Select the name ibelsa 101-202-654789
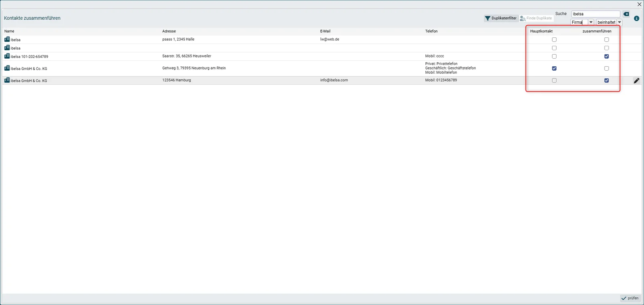The height and width of the screenshot is (305, 644). click(29, 57)
